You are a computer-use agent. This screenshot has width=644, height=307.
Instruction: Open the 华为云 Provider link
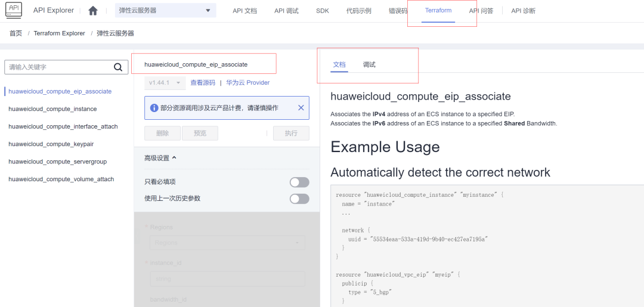coord(247,83)
